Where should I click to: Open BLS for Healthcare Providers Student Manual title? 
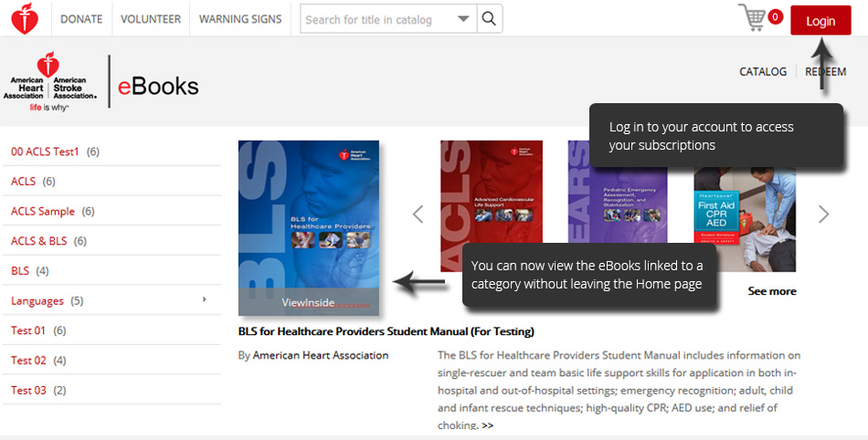pyautogui.click(x=386, y=331)
